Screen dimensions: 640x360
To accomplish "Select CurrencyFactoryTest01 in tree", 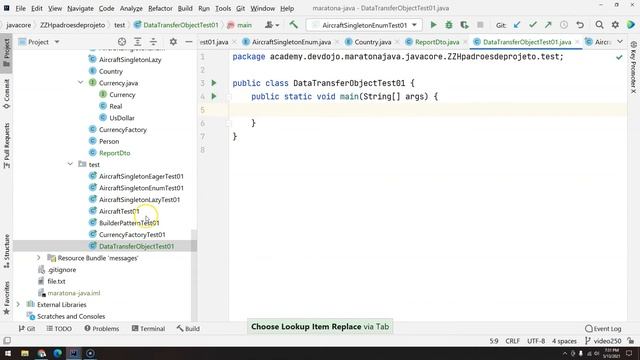I will pyautogui.click(x=132, y=234).
